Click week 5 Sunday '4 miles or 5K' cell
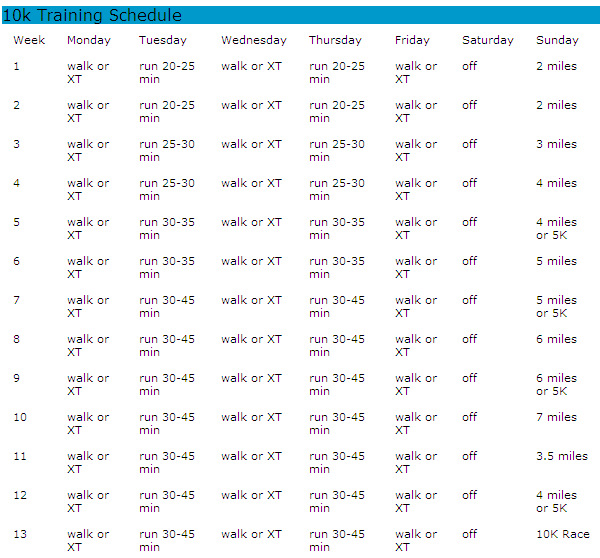600x558 pixels. point(556,229)
